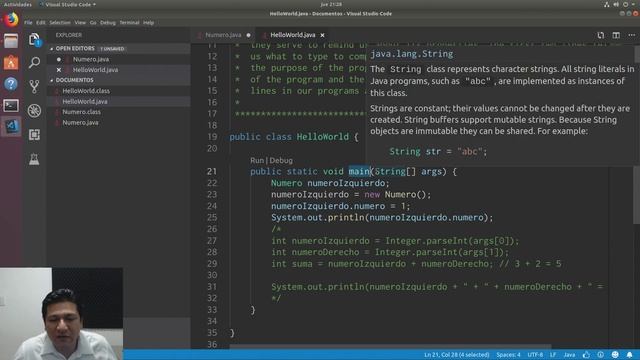Launch Firefox from the Ubuntu dock

pos(11,20)
